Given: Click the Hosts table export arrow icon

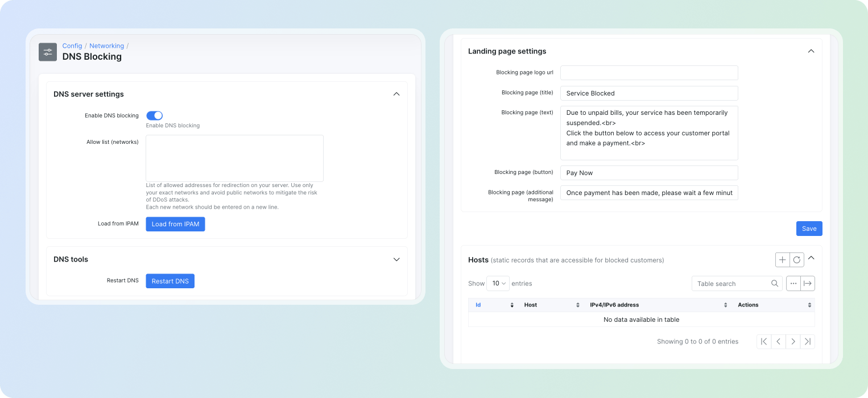Looking at the screenshot, I should 808,283.
